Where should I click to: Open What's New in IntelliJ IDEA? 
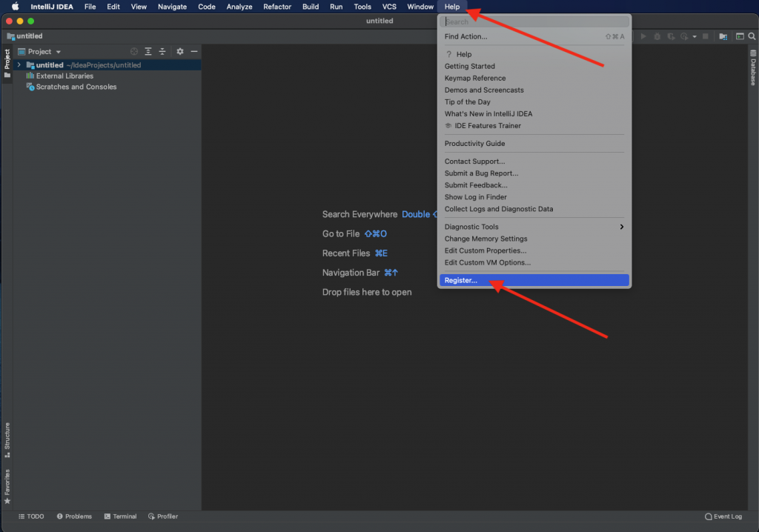534,114
